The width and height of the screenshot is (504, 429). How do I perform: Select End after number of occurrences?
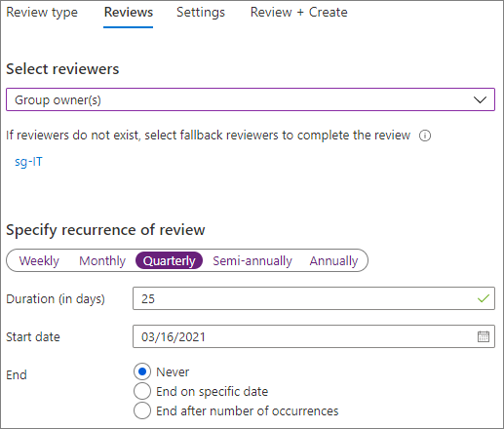point(142,410)
